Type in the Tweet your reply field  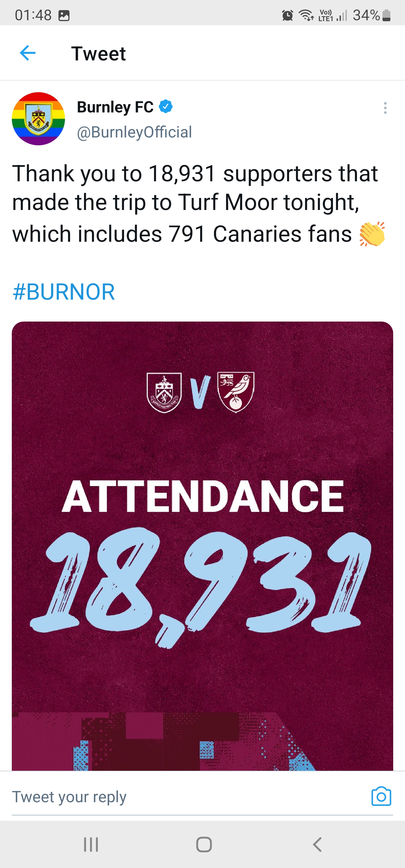(x=169, y=797)
